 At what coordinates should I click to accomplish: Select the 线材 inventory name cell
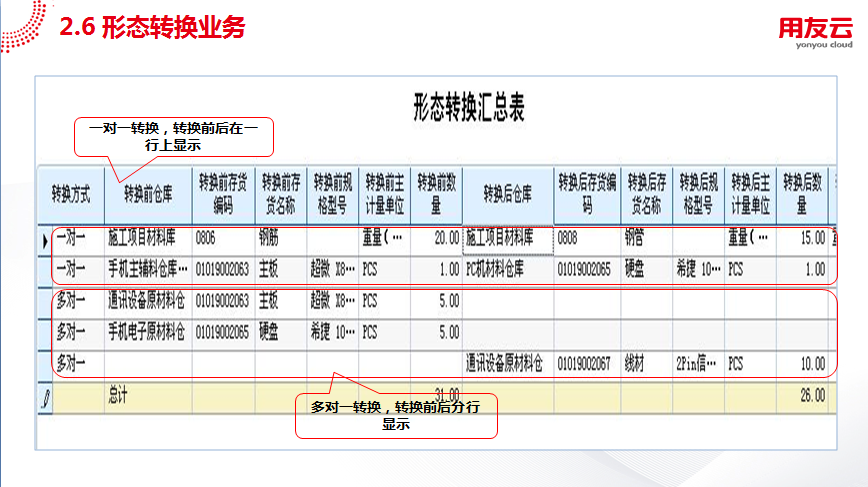coord(647,365)
